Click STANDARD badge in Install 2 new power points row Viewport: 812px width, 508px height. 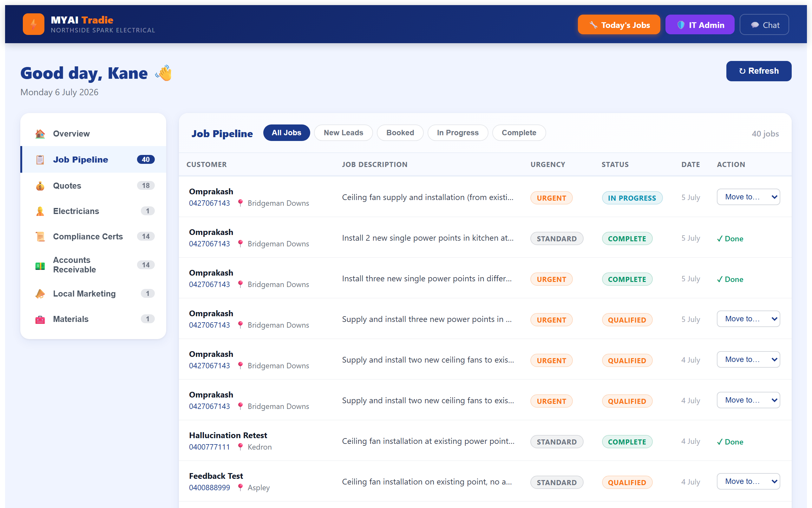coord(557,238)
